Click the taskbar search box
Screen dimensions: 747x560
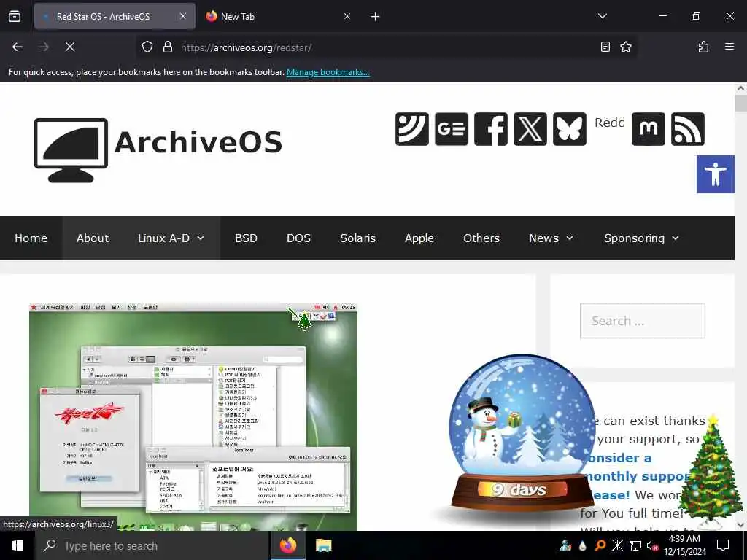[152, 545]
